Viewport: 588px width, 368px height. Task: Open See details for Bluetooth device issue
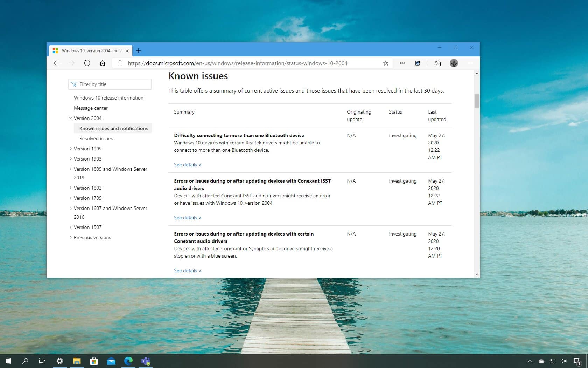tap(188, 165)
